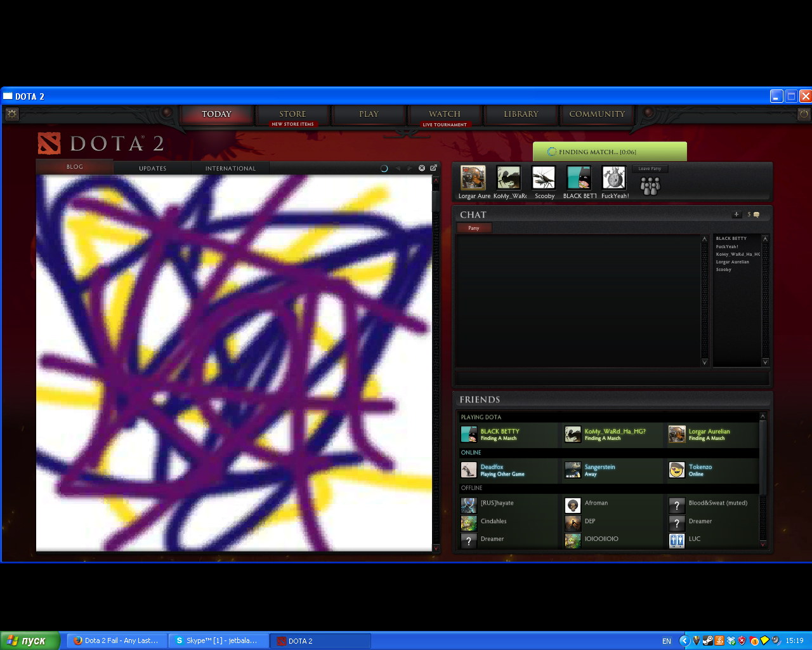The image size is (812, 650).
Task: Click friend name Sangerstein
Action: coord(599,467)
